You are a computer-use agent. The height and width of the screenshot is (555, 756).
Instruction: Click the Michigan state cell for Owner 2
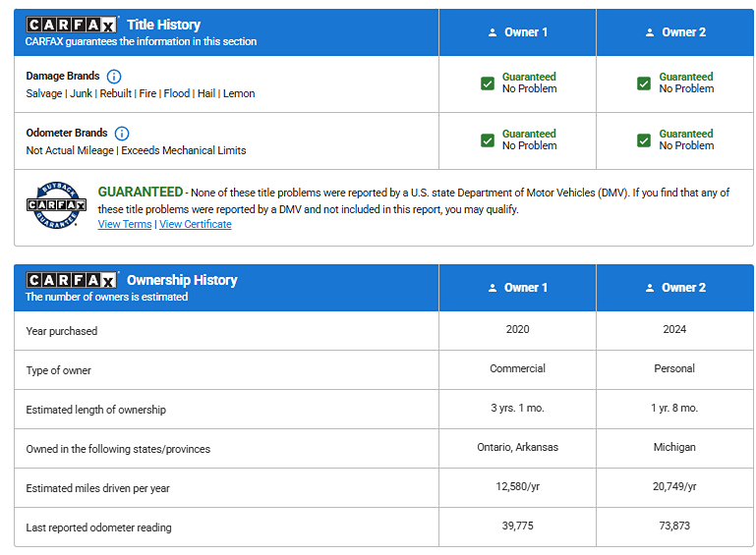point(674,448)
